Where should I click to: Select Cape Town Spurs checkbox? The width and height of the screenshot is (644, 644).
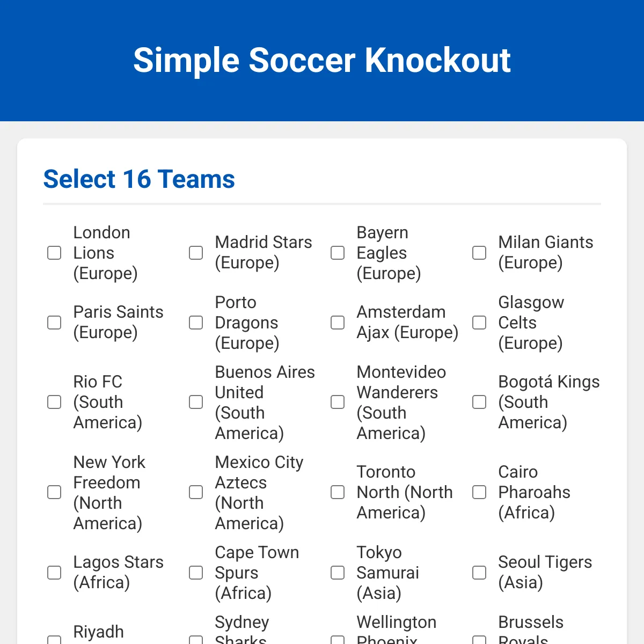pyautogui.click(x=196, y=573)
